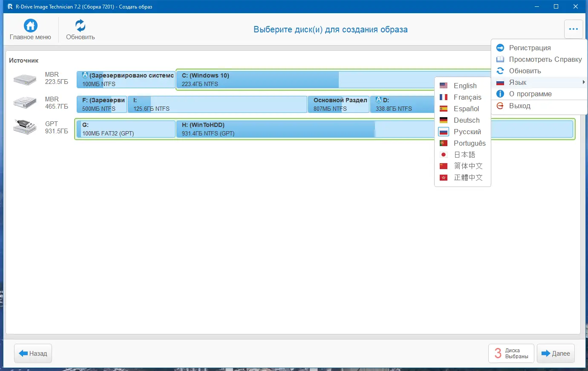
Task: Click the red exit icon beside Выход
Action: click(x=499, y=106)
